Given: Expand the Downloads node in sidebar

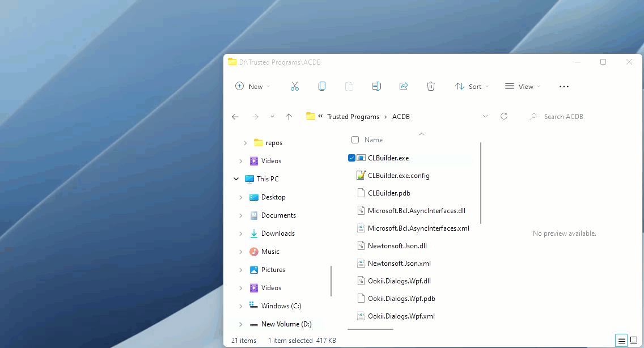Looking at the screenshot, I should pyautogui.click(x=241, y=234).
